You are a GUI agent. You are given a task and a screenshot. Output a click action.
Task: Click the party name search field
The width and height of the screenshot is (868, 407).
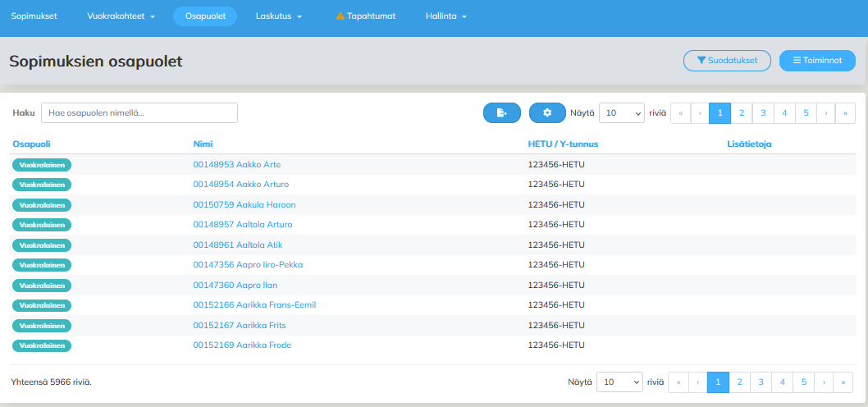click(139, 113)
